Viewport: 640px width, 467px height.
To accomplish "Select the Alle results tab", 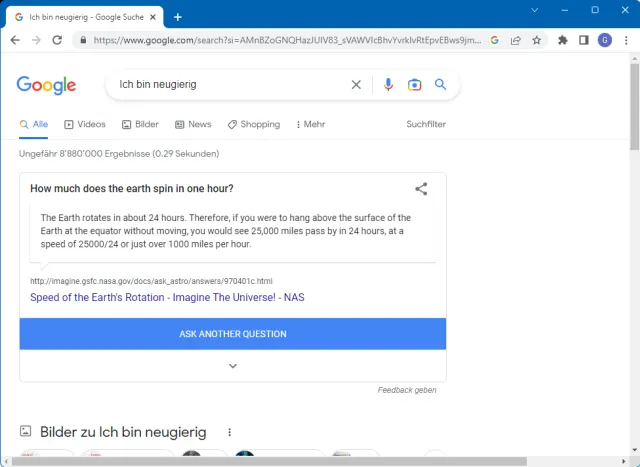I will tap(33, 124).
